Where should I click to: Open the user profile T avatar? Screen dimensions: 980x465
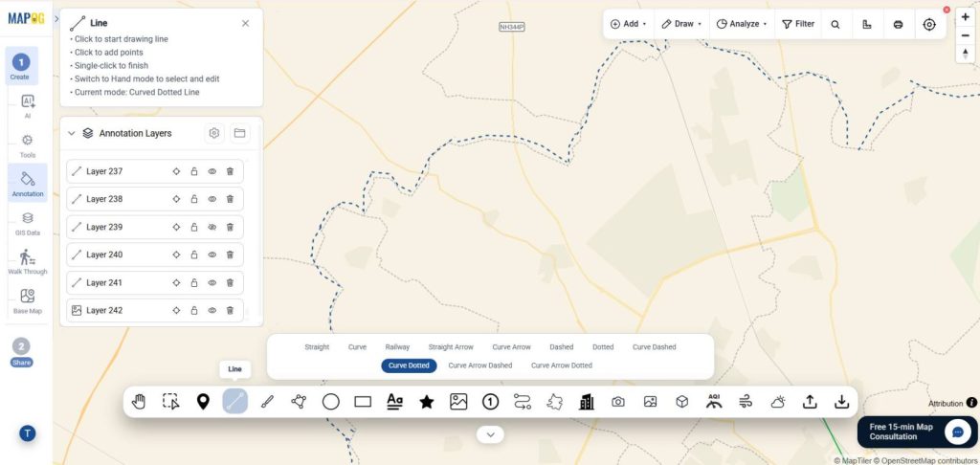[x=27, y=433]
